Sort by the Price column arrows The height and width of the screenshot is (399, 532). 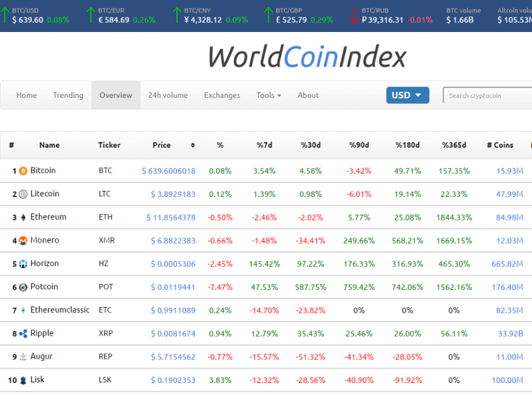193,145
